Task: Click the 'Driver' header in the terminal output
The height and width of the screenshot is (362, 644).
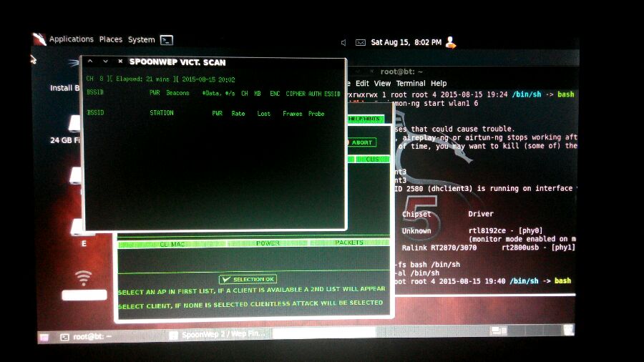Action: coord(481,214)
